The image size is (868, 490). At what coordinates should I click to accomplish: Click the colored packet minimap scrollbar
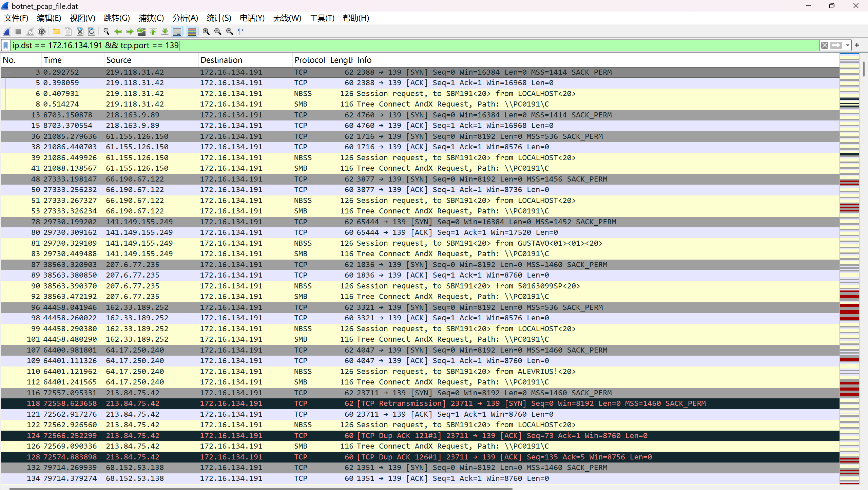pyautogui.click(x=849, y=271)
